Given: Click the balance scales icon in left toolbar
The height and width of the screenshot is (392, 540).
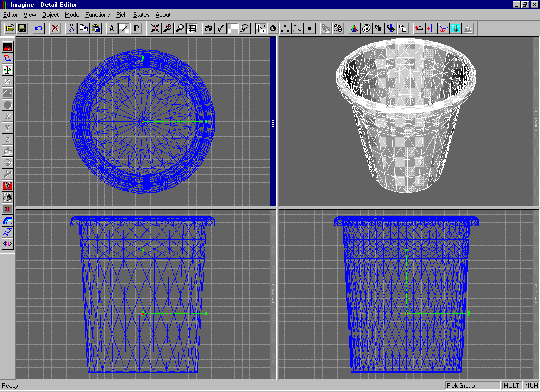Looking at the screenshot, I should [x=7, y=70].
